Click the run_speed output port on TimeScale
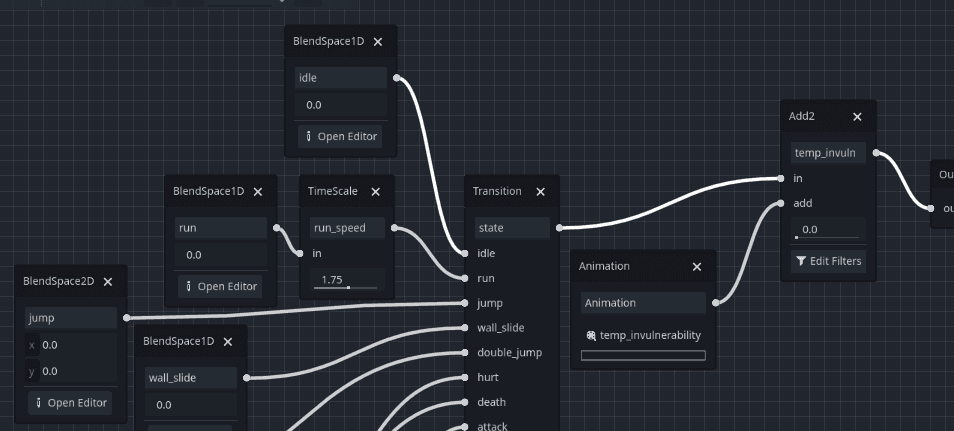This screenshot has height=431, width=954. coord(394,228)
